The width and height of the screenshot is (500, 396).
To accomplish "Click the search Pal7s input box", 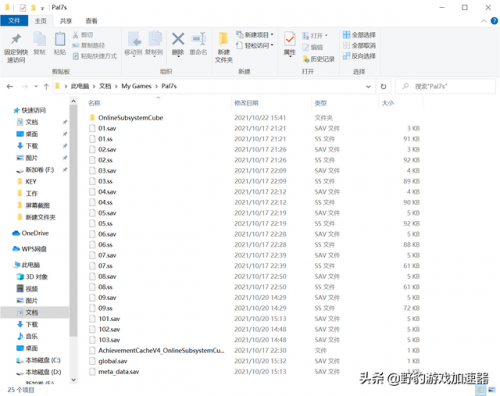I will point(445,86).
